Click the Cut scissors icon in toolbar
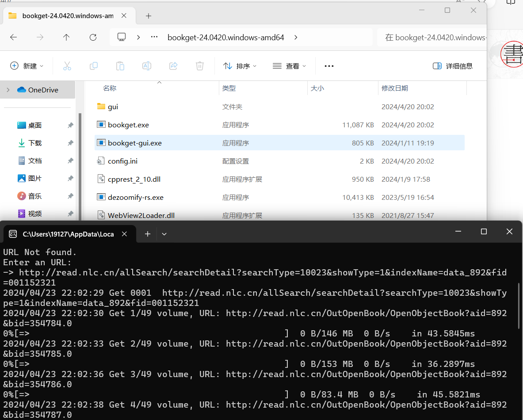This screenshot has height=420, width=523. 67,66
